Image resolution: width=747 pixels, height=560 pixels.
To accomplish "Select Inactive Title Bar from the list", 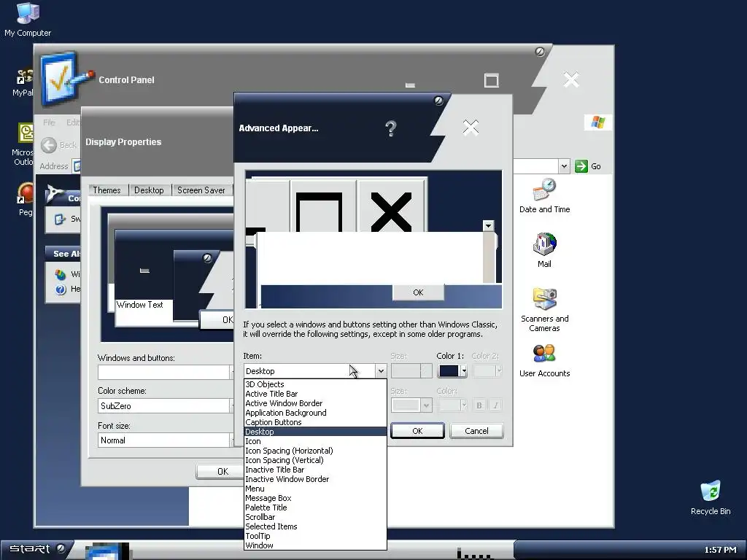I will [315, 470].
